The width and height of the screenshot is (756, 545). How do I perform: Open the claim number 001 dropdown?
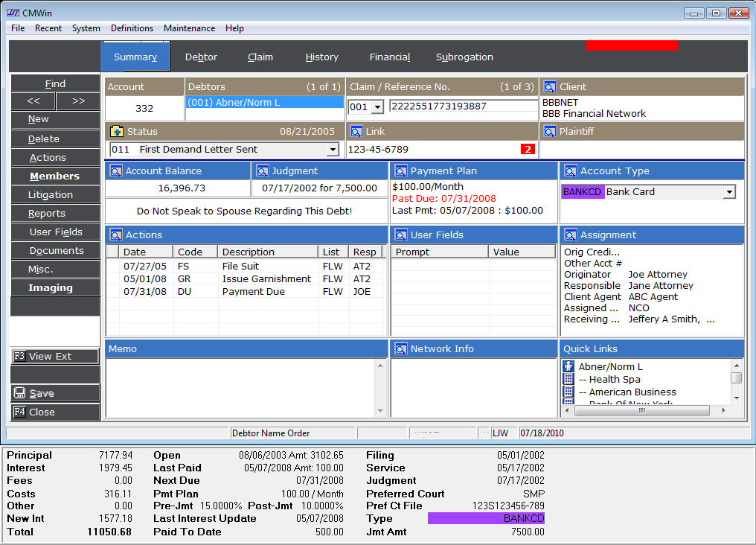[377, 107]
